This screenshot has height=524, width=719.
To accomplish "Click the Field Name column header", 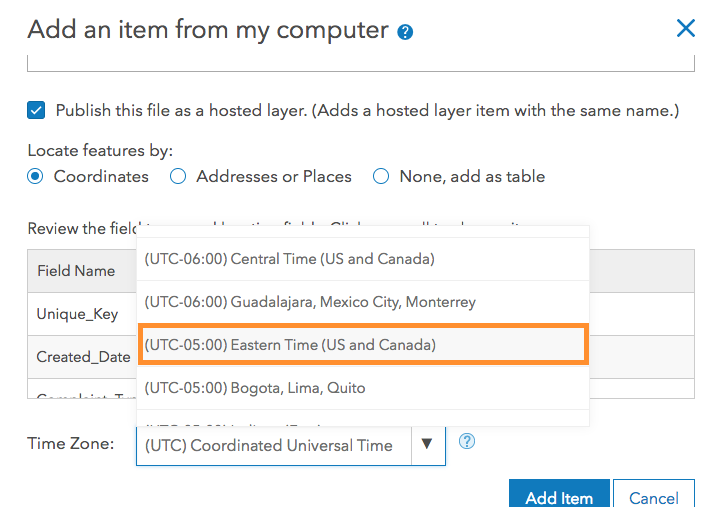I will click(77, 271).
